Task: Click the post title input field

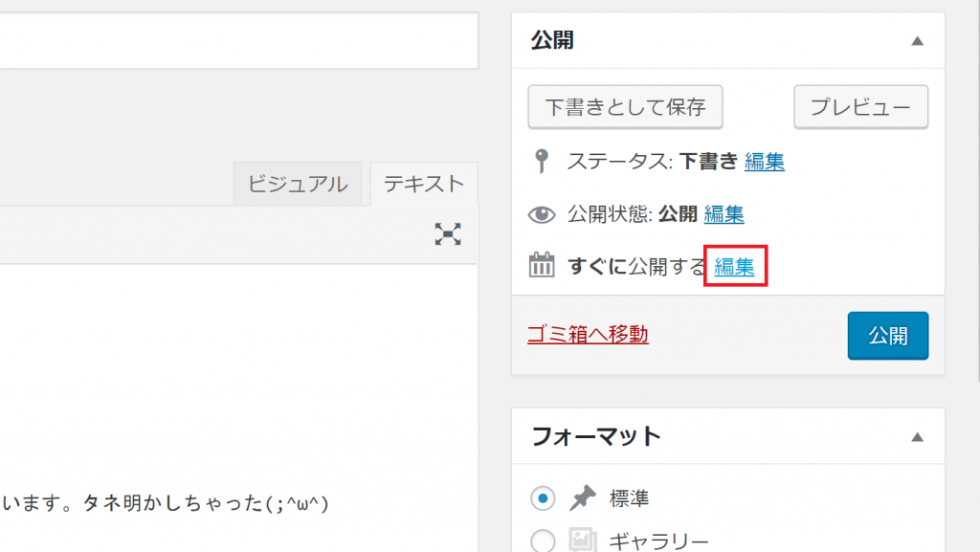Action: [x=238, y=40]
